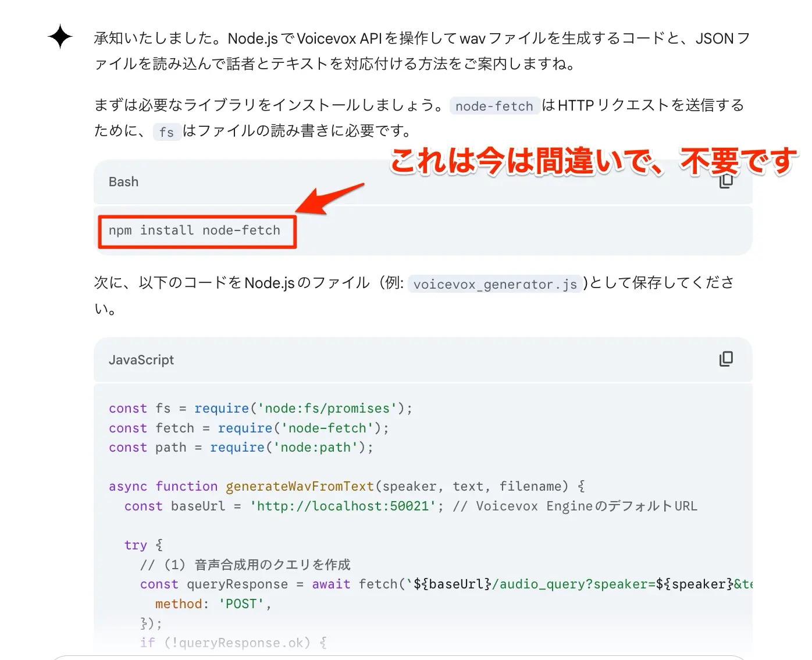812x660 pixels.
Task: Copy the Bash code block
Action: coord(726,182)
